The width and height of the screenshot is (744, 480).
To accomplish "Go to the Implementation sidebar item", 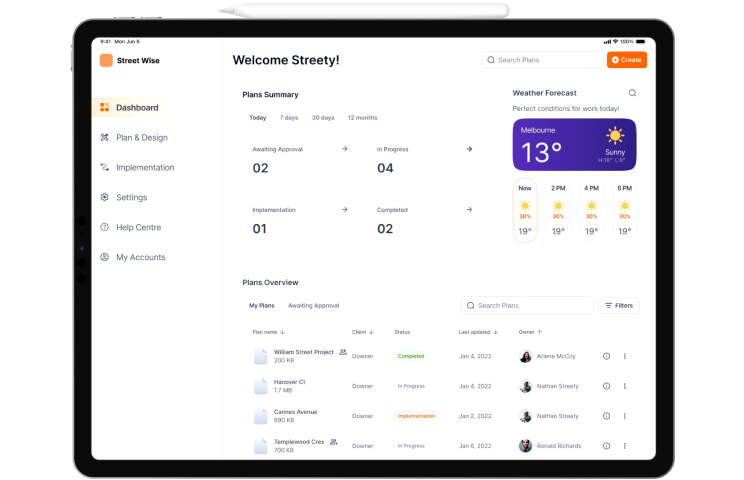I will [144, 167].
